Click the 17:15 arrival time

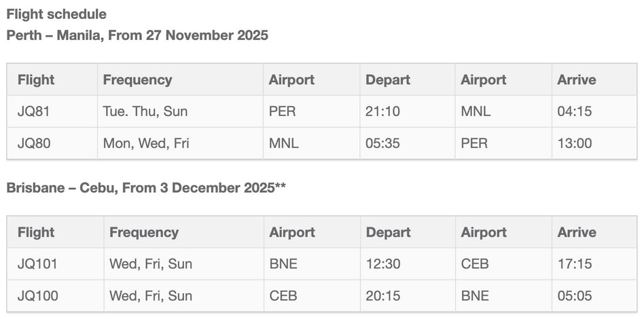click(x=575, y=263)
